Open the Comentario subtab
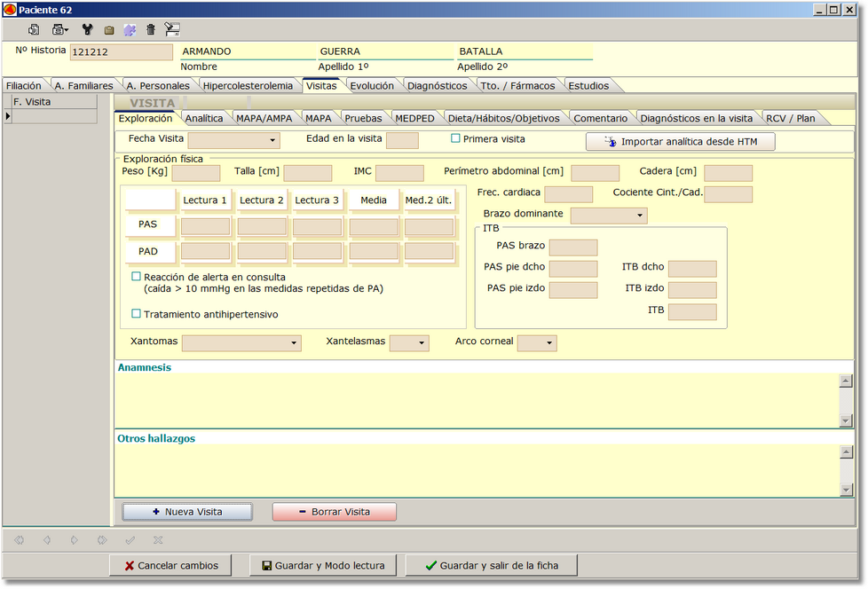 click(601, 118)
